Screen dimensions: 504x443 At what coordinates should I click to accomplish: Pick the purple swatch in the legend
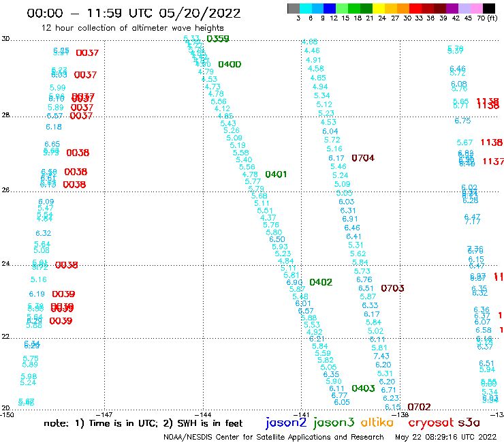[x=452, y=8]
